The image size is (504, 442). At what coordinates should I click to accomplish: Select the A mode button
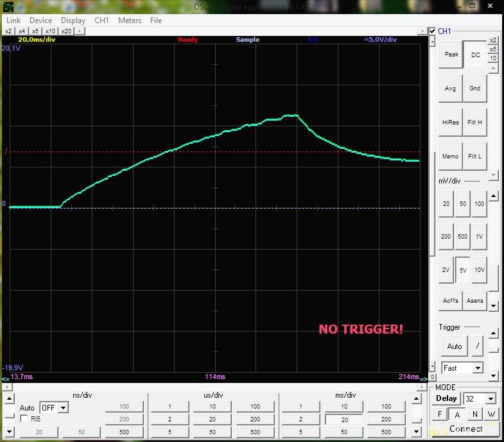pos(457,414)
